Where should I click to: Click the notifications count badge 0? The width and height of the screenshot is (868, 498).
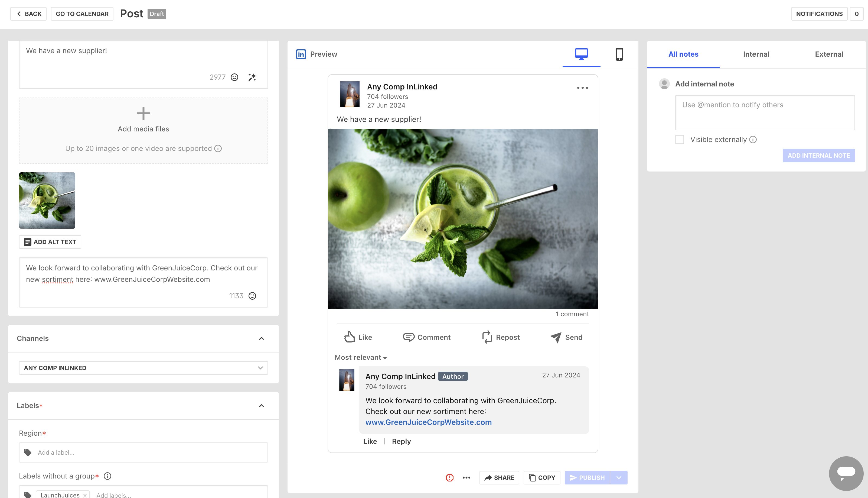[x=856, y=14]
